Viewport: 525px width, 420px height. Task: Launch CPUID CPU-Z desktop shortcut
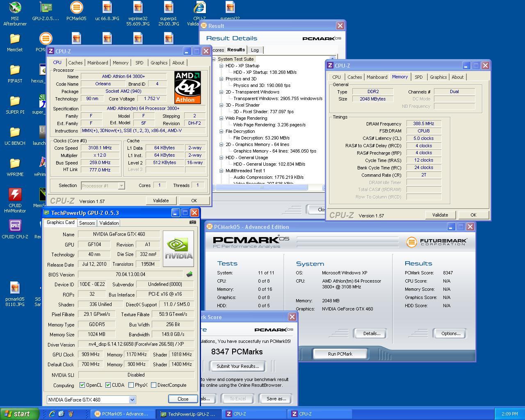[15, 229]
